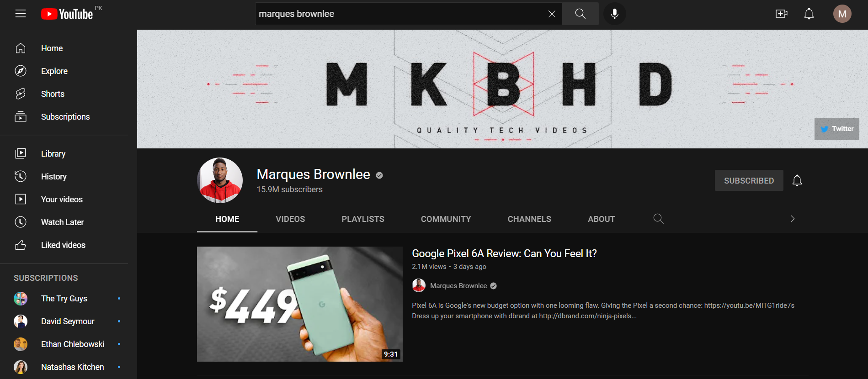Viewport: 868px width, 379px height.
Task: Click the Marques Brownlee channel name heading
Action: 313,174
